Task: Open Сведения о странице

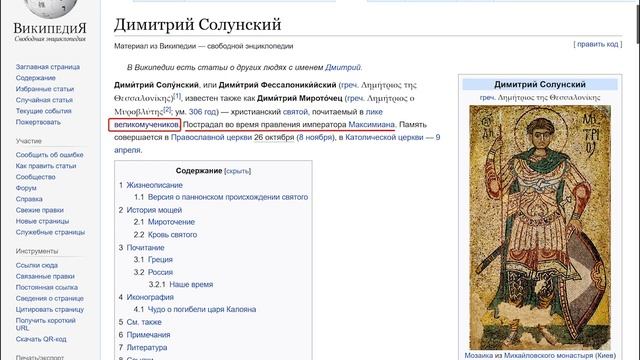Action: pos(49,298)
